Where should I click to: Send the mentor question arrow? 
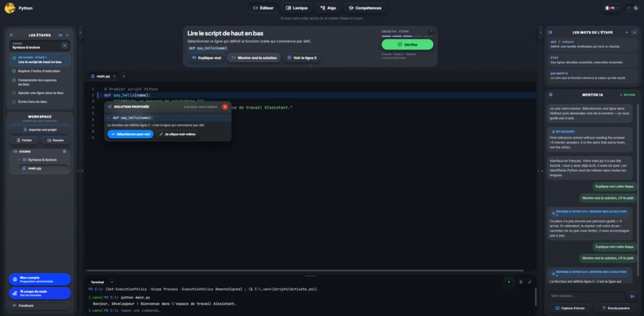(633, 296)
